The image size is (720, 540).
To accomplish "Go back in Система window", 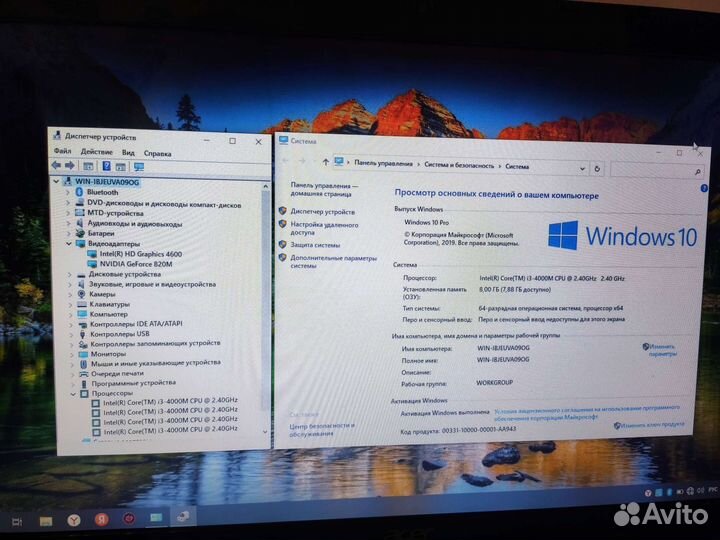I will (x=285, y=160).
